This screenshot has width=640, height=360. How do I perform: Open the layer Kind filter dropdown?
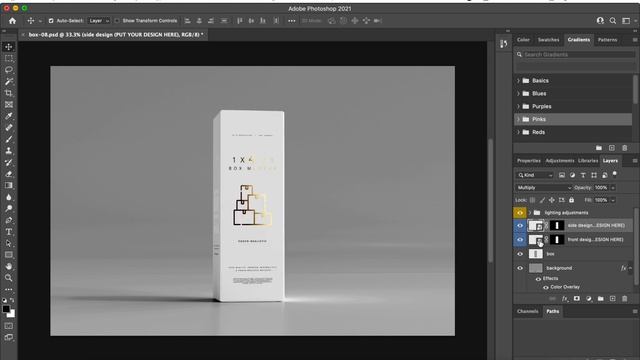(x=535, y=175)
